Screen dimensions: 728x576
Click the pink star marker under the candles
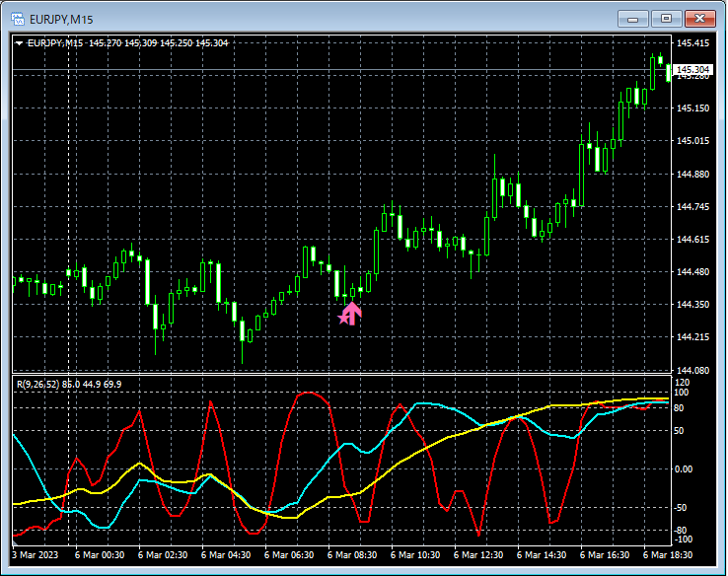point(344,318)
